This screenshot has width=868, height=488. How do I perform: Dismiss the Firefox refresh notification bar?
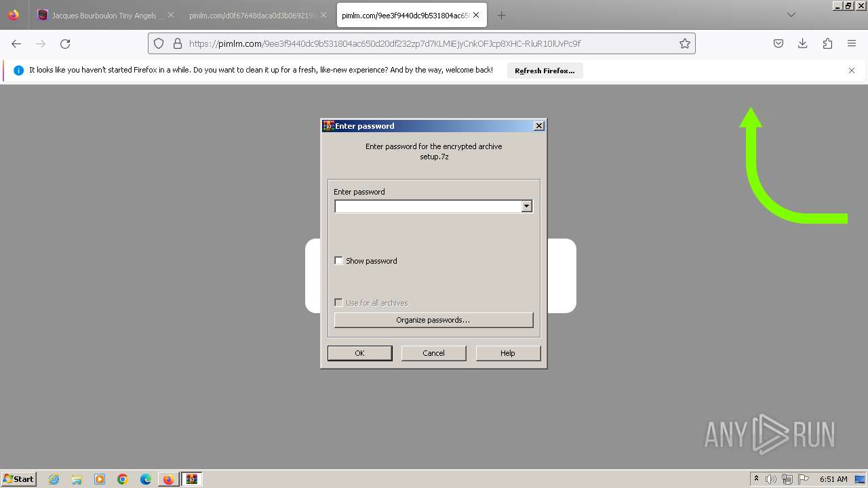[852, 70]
